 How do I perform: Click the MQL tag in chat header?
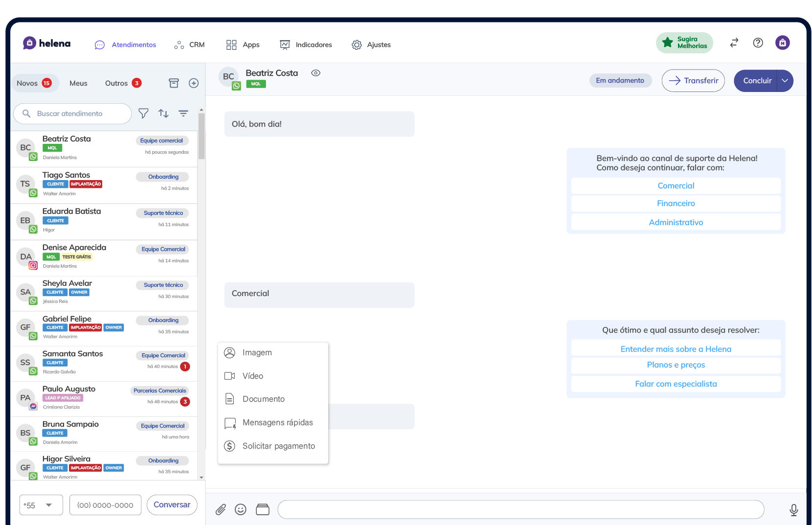click(x=256, y=84)
